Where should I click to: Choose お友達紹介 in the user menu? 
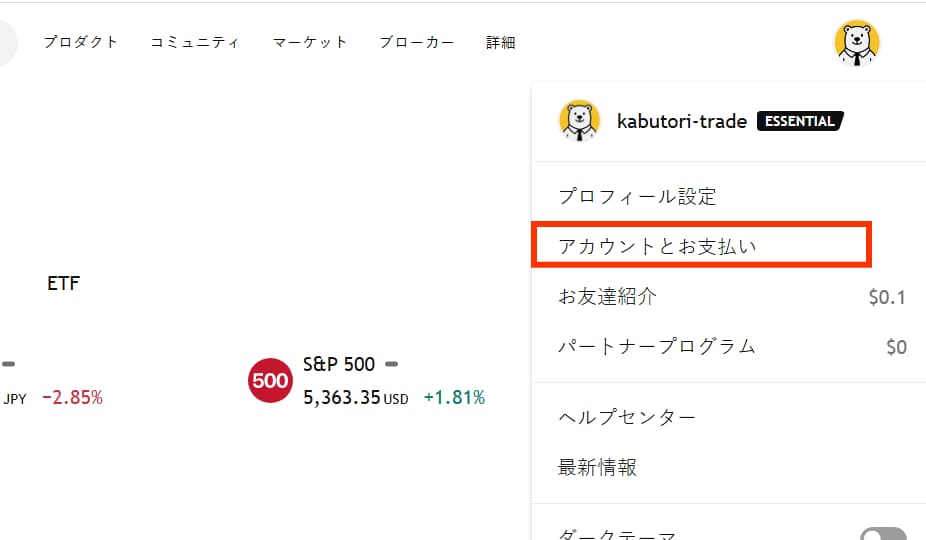click(607, 296)
